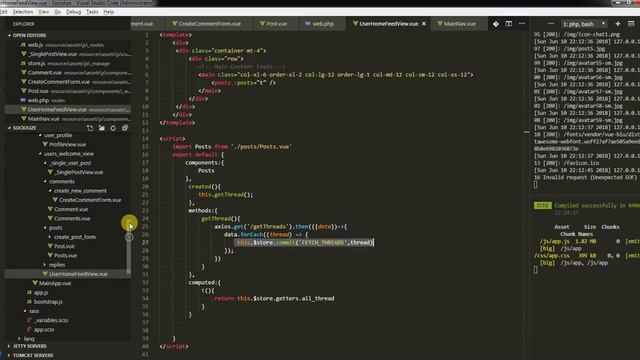Open the editor's more actions ellipsis
Viewport: 640px width, 360px height.
(522, 24)
